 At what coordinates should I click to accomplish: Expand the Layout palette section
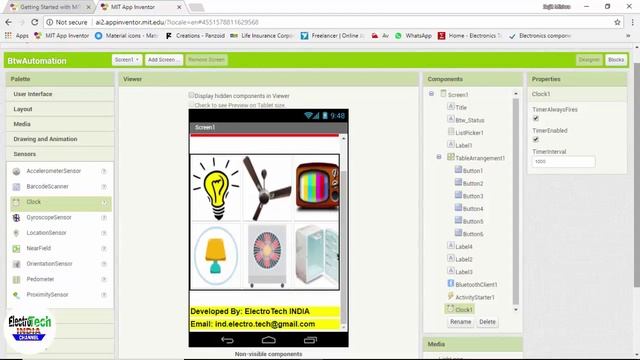click(60, 109)
